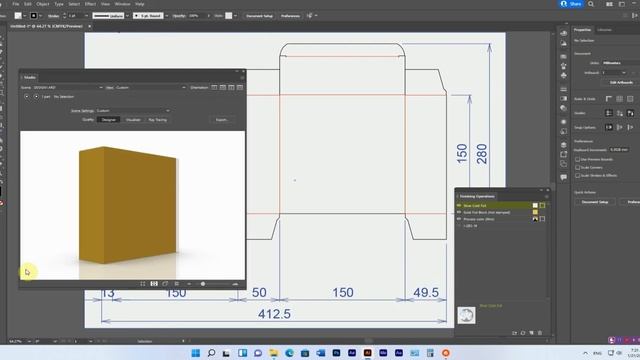Select the Gold Foil Block row

tap(501, 212)
